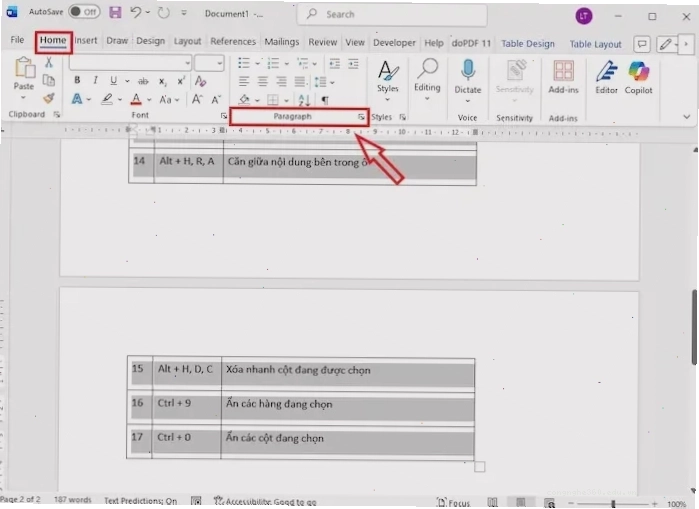
Task: Align text to the right
Action: (281, 82)
